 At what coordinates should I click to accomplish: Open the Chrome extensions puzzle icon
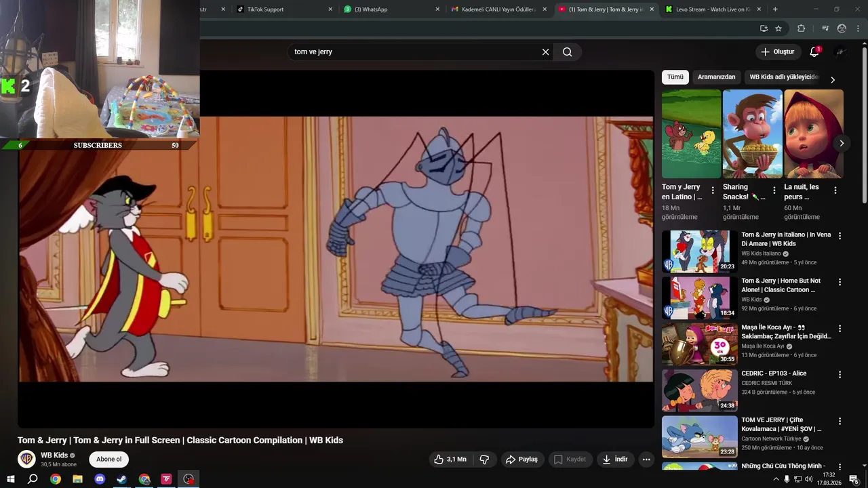802,28
